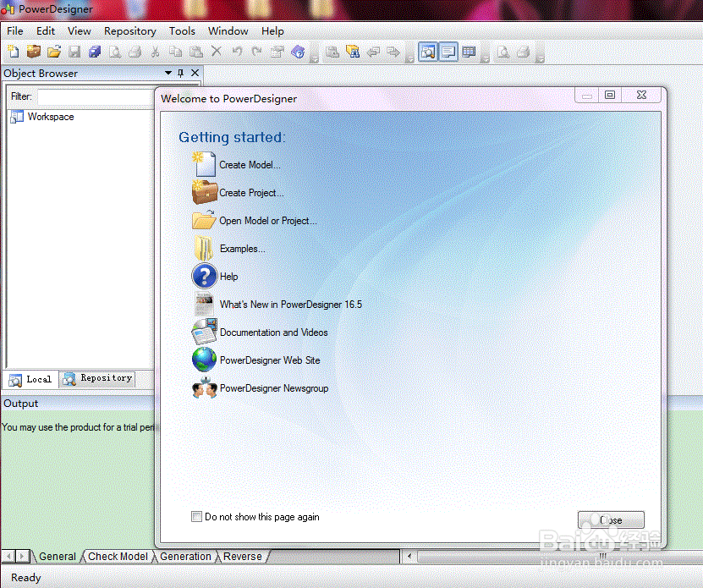The width and height of the screenshot is (703, 588).
Task: Open the Window menu
Action: pos(228,31)
